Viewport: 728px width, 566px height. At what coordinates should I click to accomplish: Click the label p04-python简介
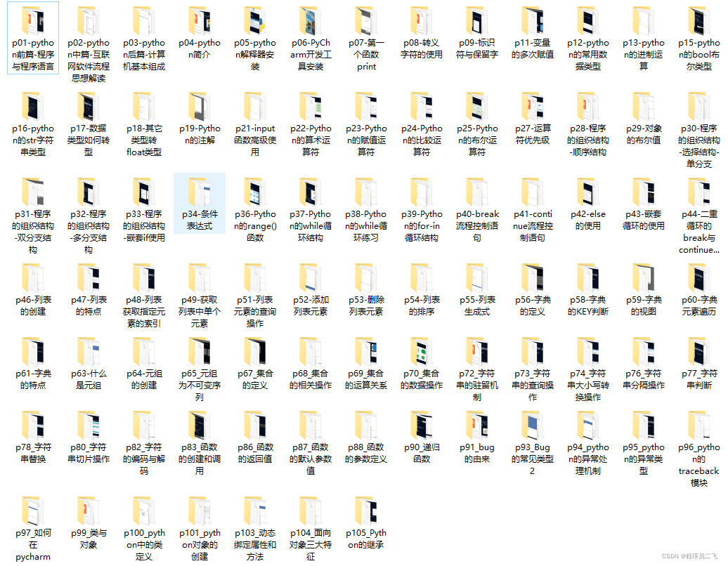(200, 48)
